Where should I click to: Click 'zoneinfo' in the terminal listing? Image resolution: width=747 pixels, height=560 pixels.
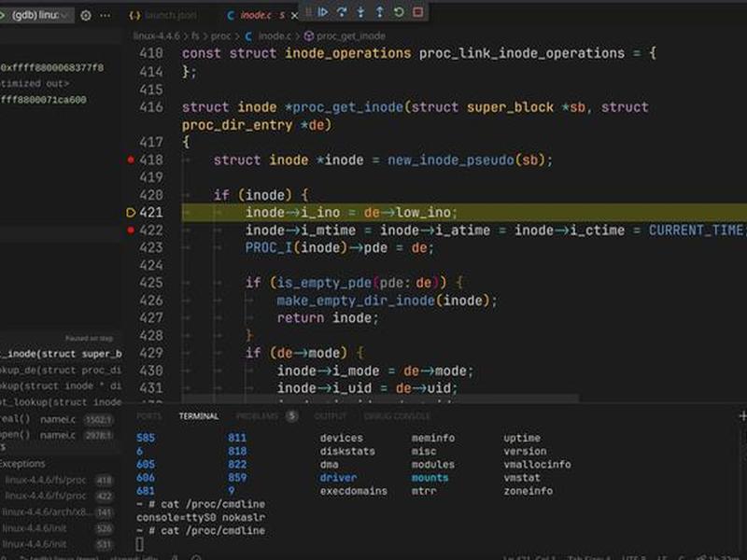(528, 491)
